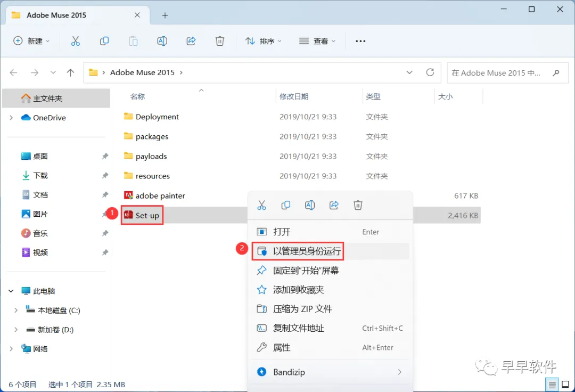Expand the 新加卷 (D:) node
The width and height of the screenshot is (575, 392).
pyautogui.click(x=16, y=330)
